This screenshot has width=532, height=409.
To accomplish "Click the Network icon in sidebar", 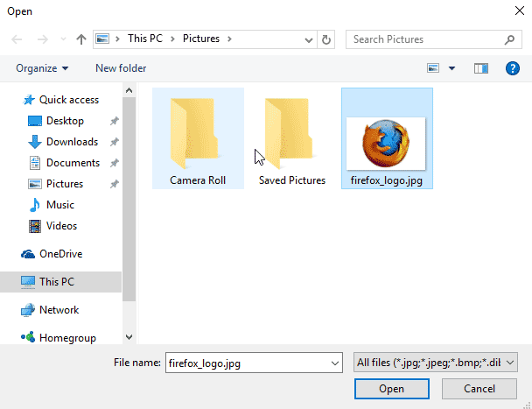I will pyautogui.click(x=28, y=310).
